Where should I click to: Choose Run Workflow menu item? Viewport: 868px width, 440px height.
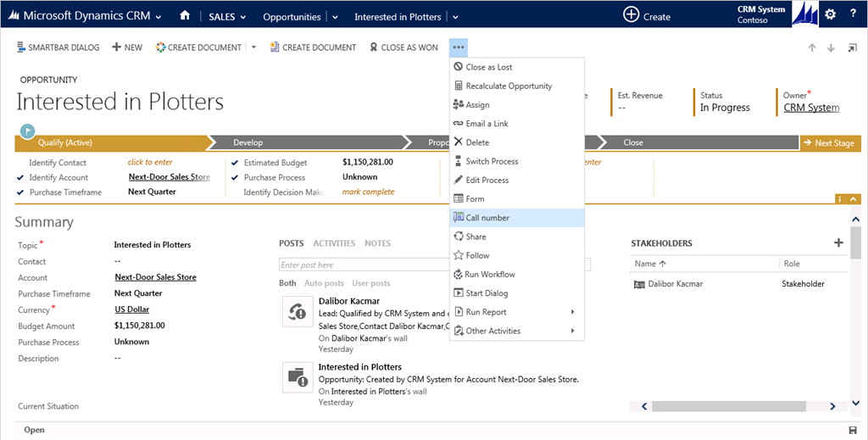click(516, 274)
